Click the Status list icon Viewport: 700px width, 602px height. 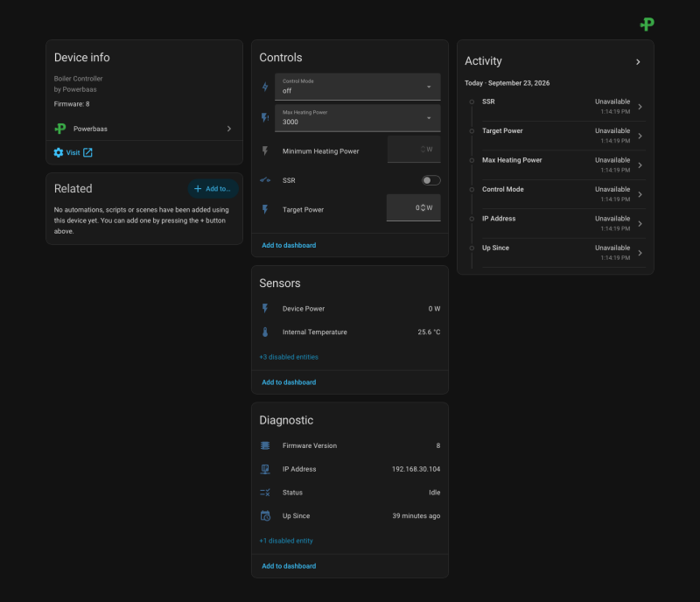(x=265, y=493)
